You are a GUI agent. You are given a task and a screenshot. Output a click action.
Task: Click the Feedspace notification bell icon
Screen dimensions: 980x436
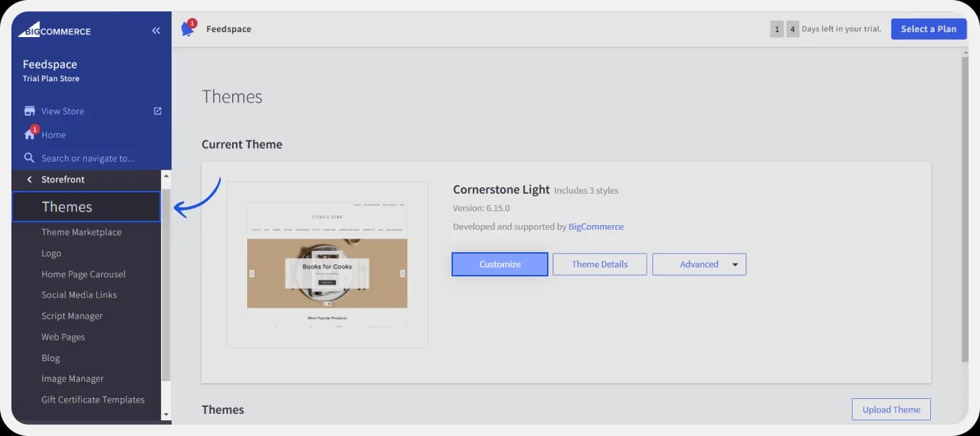tap(187, 28)
